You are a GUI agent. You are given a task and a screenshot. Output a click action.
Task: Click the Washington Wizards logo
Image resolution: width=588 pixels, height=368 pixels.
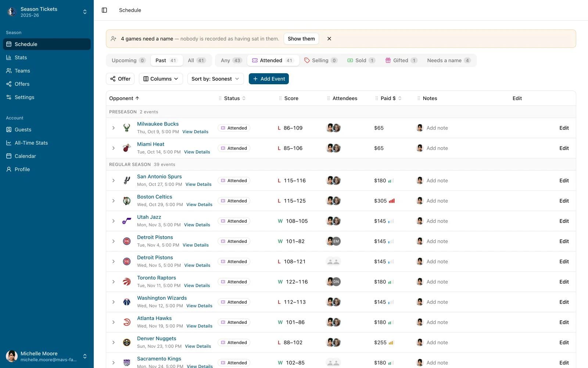127,302
